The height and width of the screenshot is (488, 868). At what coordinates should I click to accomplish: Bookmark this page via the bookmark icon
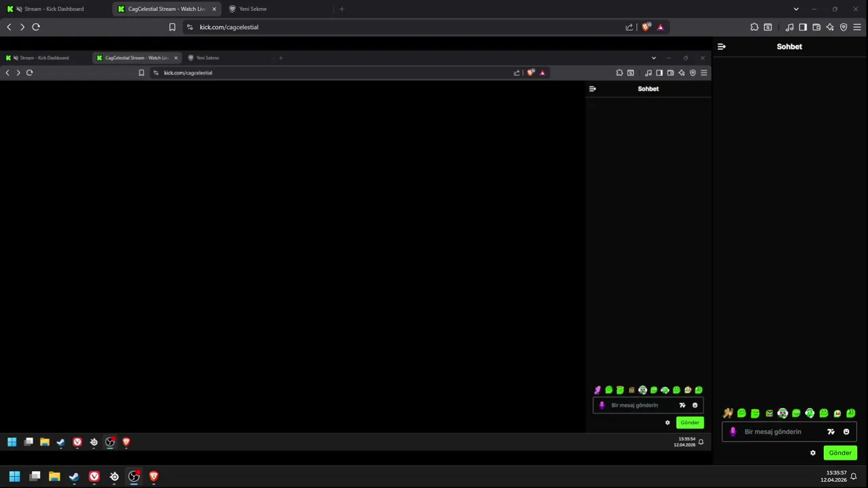(x=172, y=27)
